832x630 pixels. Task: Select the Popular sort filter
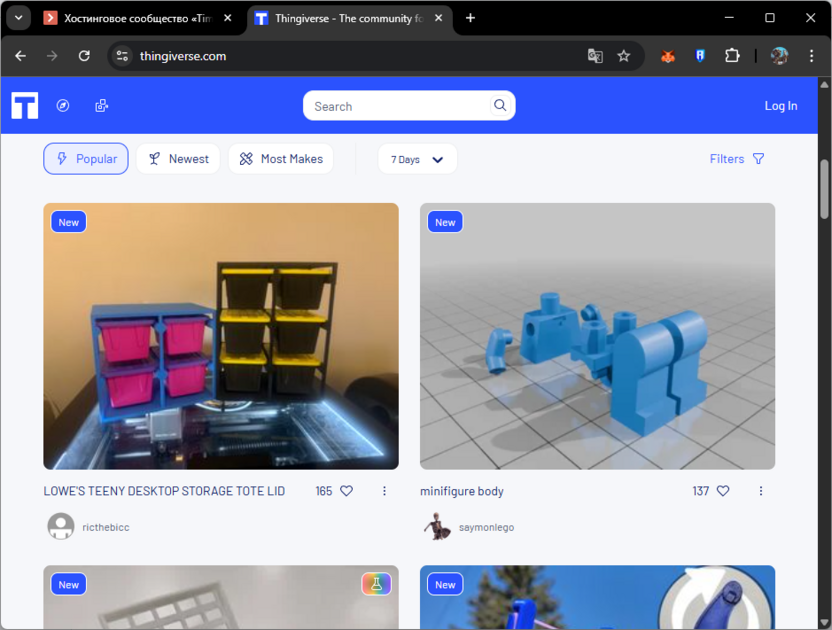pos(86,159)
